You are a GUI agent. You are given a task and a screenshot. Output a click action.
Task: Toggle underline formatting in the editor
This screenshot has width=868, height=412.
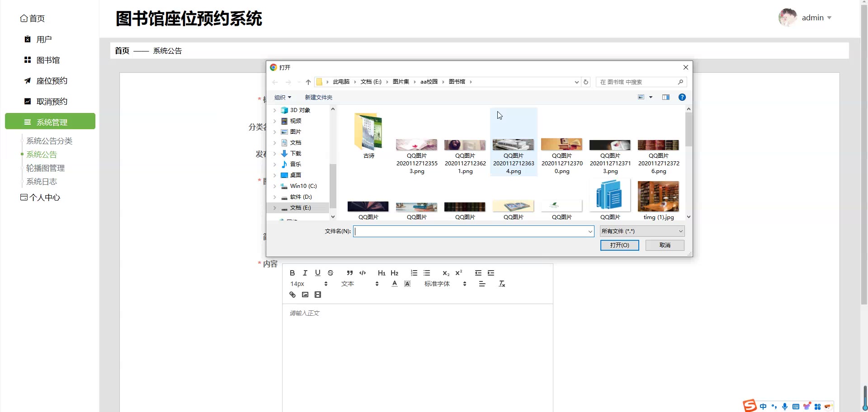click(x=318, y=273)
